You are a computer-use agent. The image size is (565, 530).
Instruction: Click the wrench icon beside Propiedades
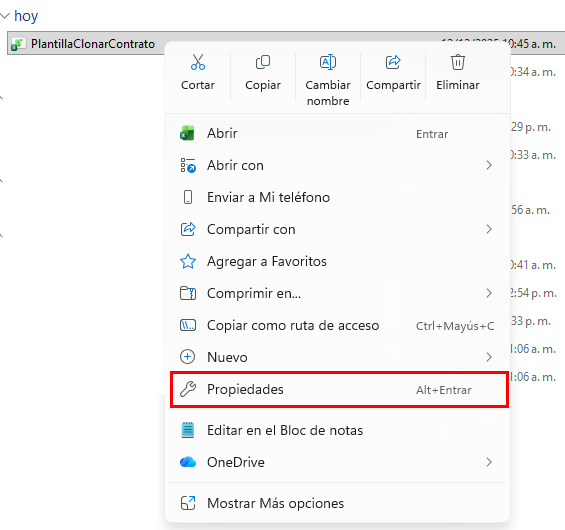pos(188,389)
